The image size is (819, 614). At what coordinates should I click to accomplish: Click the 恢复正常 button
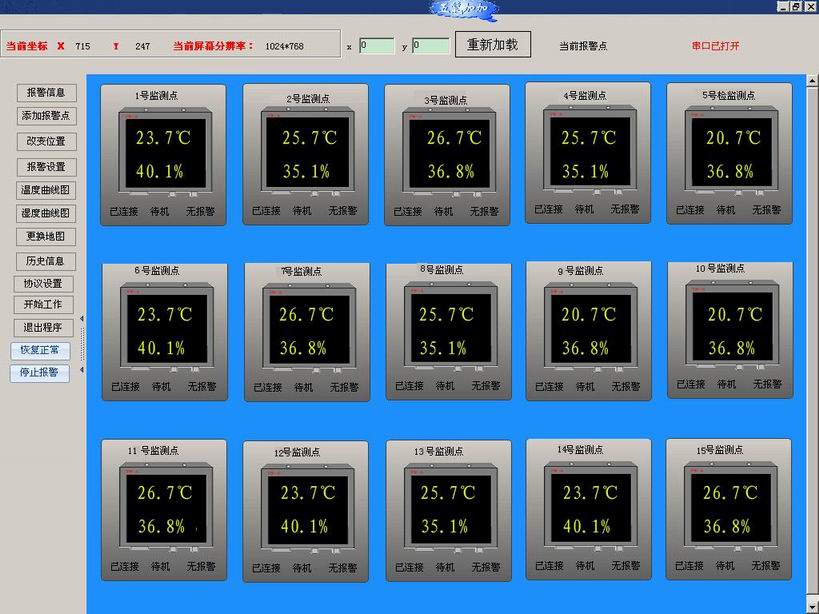(x=40, y=350)
